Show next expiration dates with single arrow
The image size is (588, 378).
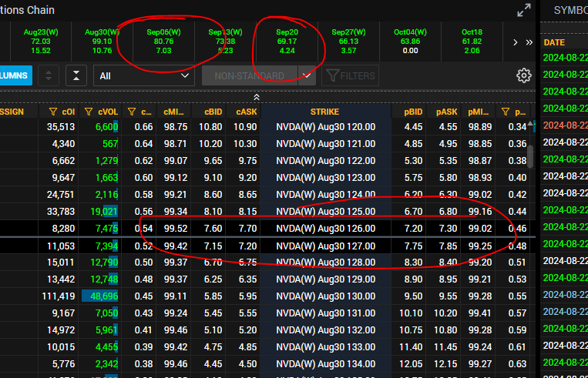516,42
